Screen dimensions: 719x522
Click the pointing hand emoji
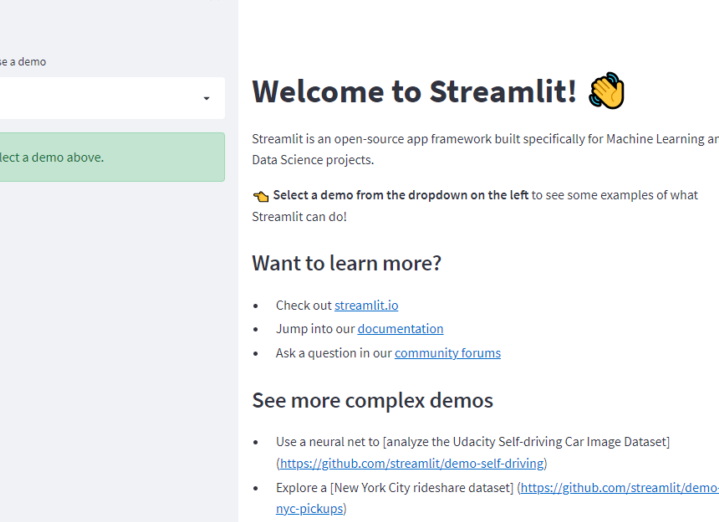[x=260, y=196]
